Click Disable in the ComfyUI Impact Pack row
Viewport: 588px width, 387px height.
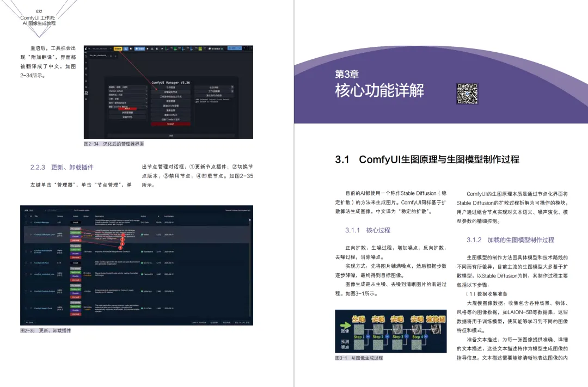click(75, 310)
